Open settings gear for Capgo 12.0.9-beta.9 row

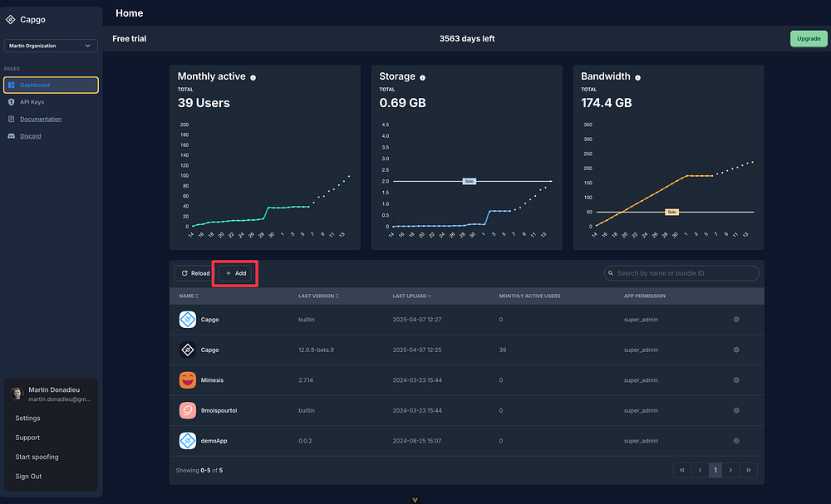click(736, 350)
